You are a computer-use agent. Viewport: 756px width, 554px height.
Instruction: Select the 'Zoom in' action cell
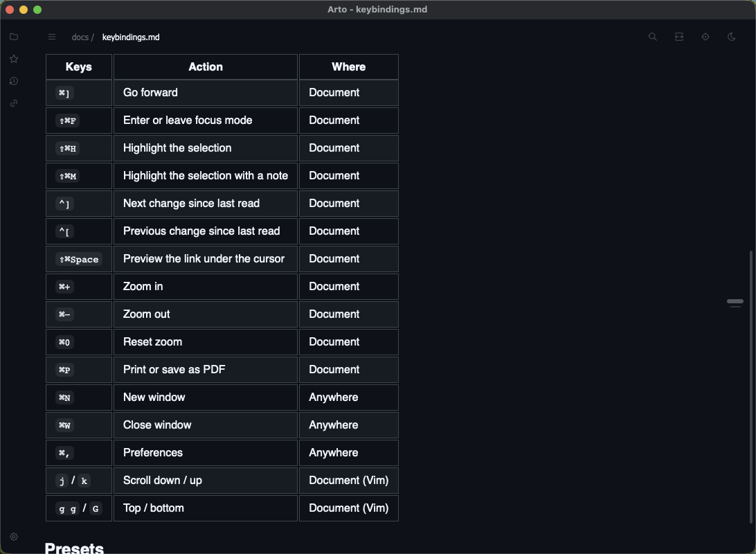pos(206,287)
